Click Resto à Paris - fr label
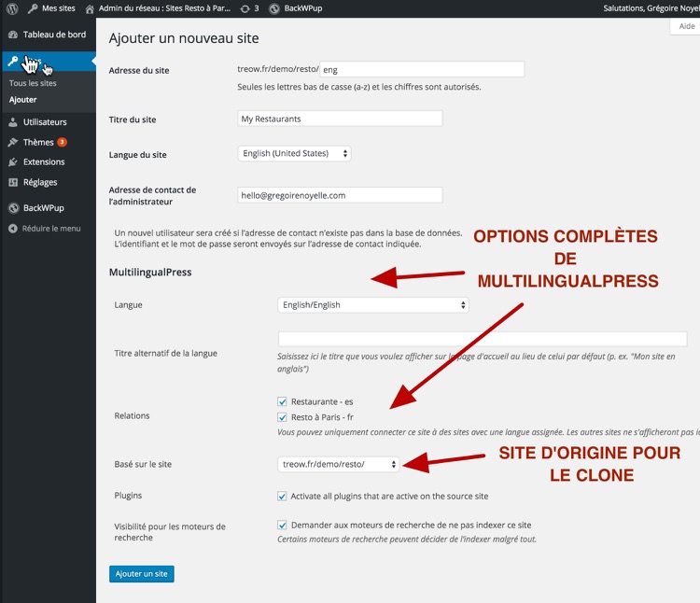This screenshot has width=700, height=603. pyautogui.click(x=322, y=417)
